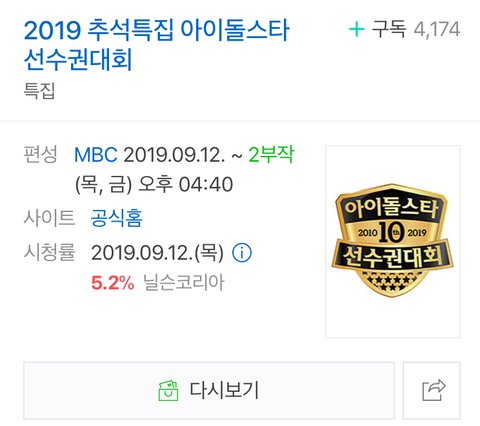This screenshot has width=480, height=426.
Task: Click the 시청률 row label
Action: (49, 252)
